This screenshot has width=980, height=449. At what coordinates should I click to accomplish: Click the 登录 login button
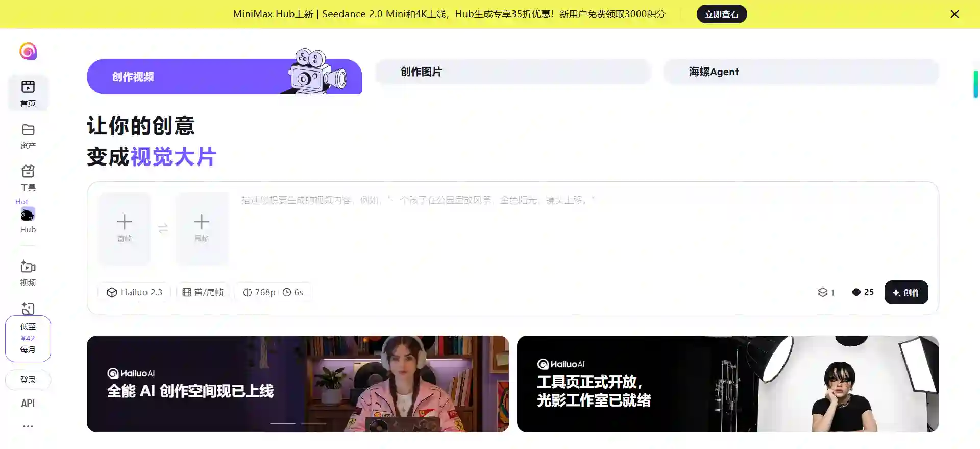point(28,380)
